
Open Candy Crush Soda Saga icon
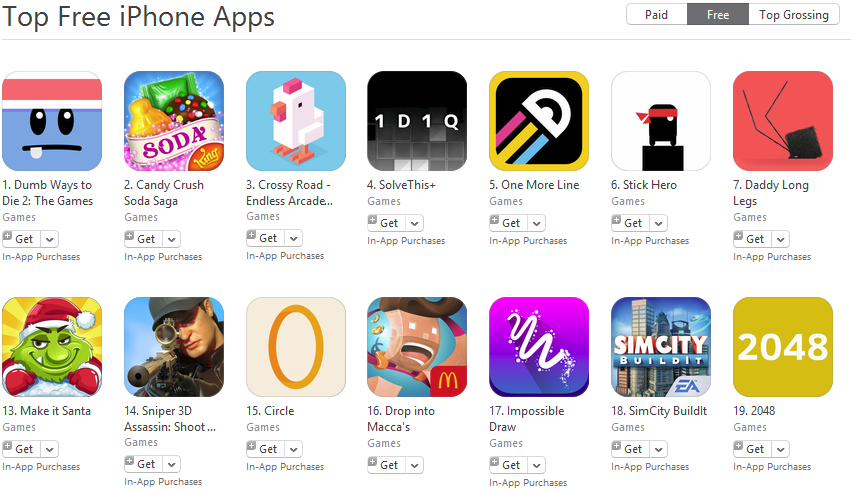click(174, 121)
